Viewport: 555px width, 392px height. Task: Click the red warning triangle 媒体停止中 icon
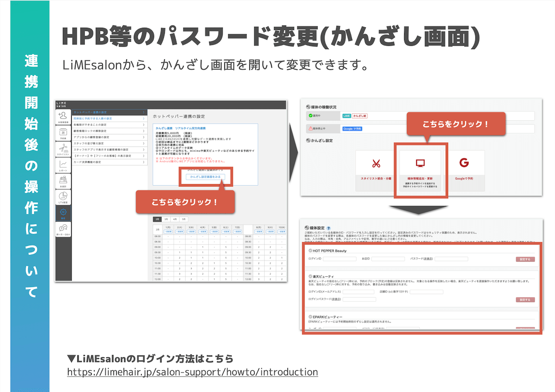pyautogui.click(x=311, y=129)
